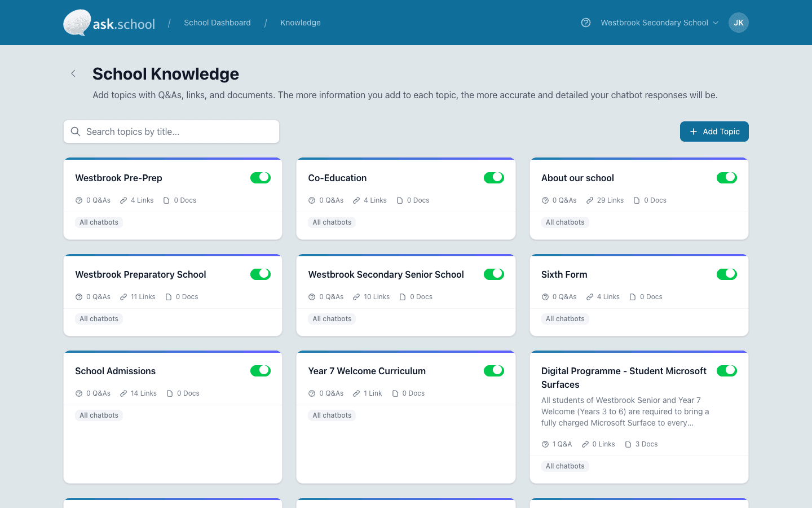Disable the Westbrook Pre-Prep topic toggle
This screenshot has height=508, width=812.
click(261, 178)
